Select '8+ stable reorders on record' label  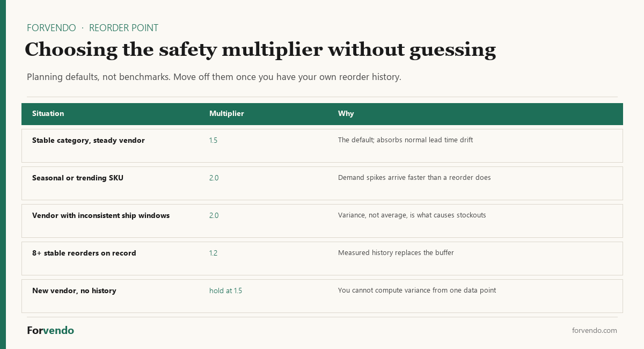click(84, 253)
